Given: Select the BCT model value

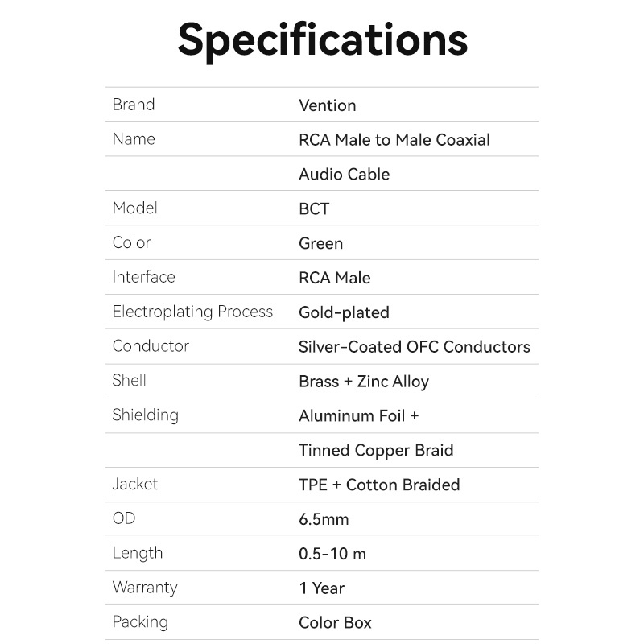Looking at the screenshot, I should [x=314, y=209].
